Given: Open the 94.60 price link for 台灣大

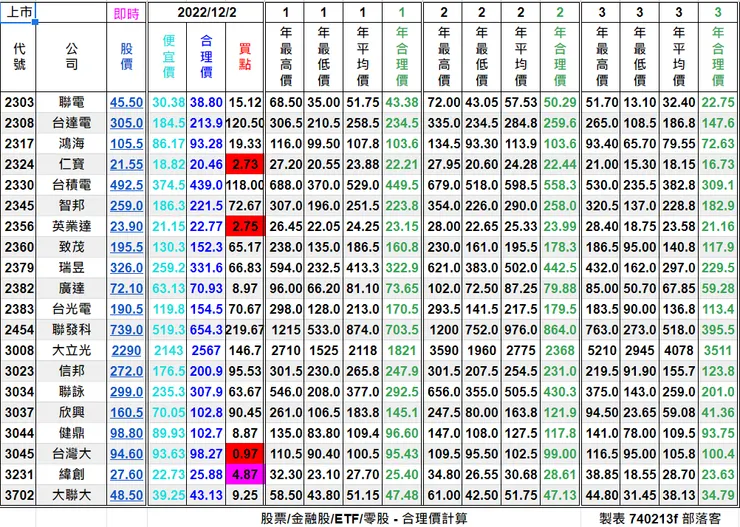Looking at the screenshot, I should pyautogui.click(x=126, y=454).
